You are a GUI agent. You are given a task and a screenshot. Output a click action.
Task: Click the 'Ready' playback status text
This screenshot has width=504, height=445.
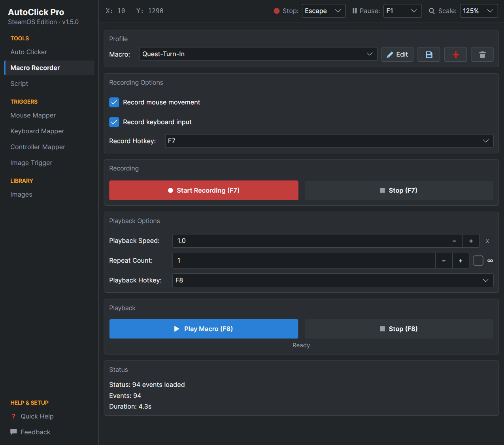click(301, 345)
